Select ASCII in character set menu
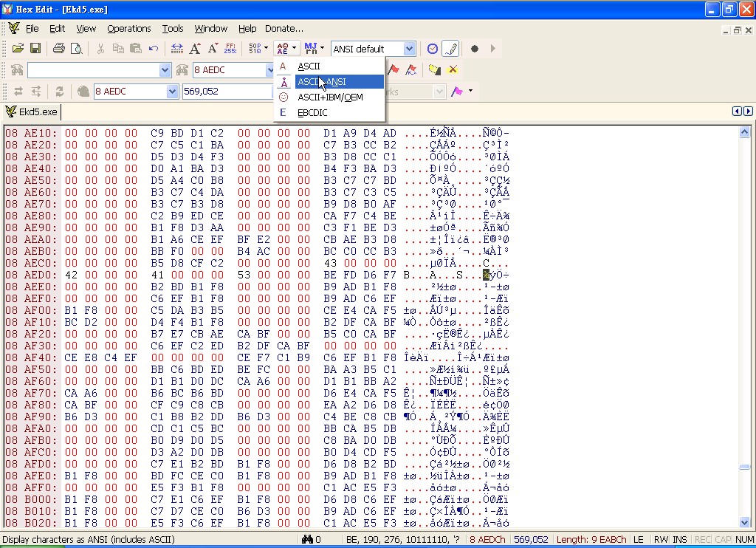Viewport: 756px width, 548px height. click(x=330, y=66)
